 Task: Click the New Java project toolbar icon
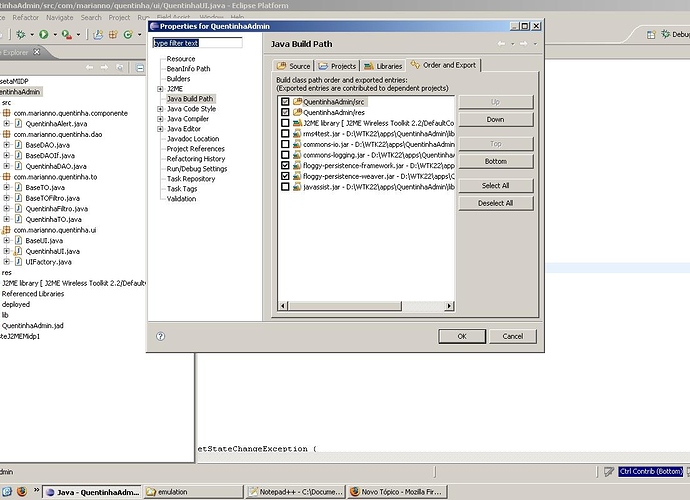tap(98, 34)
